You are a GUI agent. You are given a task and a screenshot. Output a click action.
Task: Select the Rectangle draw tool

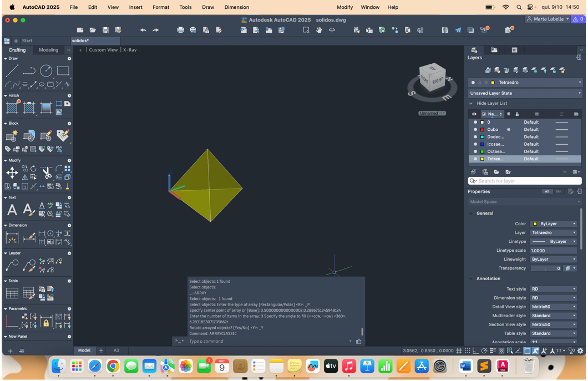coord(63,71)
